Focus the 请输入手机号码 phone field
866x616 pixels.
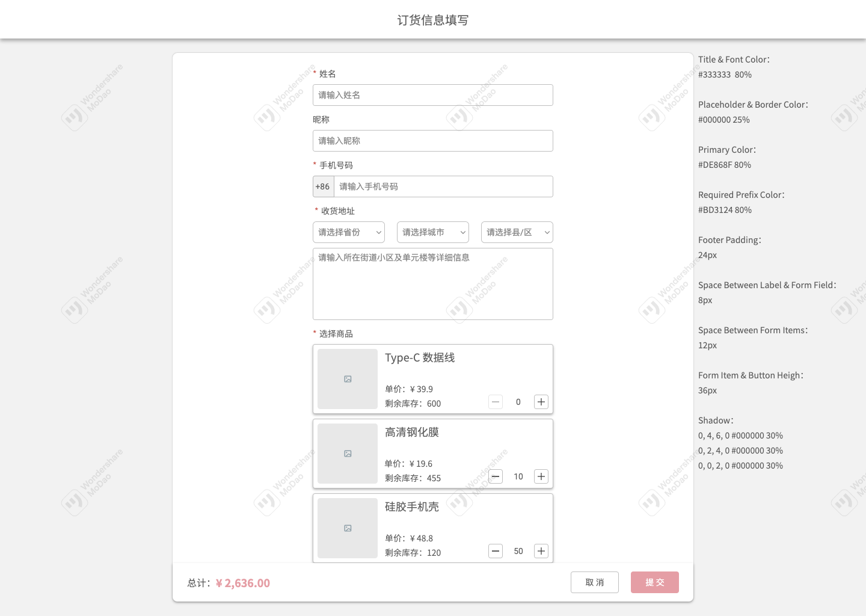click(443, 186)
